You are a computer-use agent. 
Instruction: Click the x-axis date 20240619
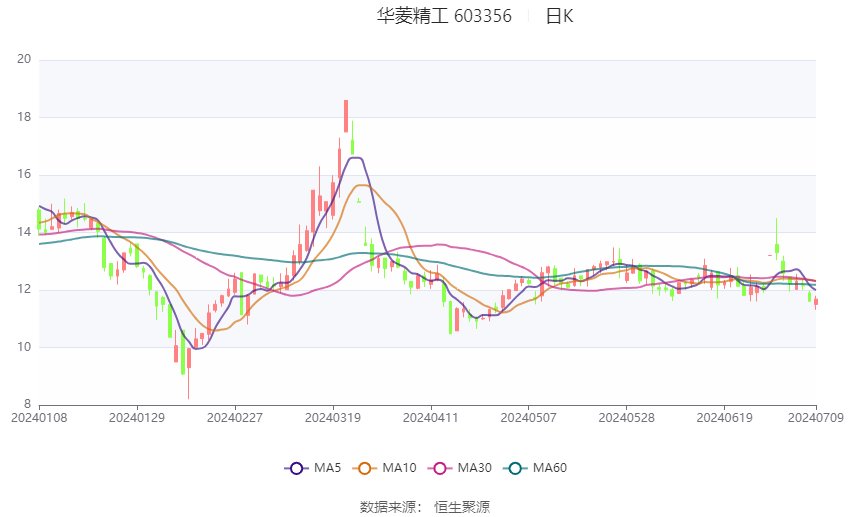pyautogui.click(x=724, y=418)
